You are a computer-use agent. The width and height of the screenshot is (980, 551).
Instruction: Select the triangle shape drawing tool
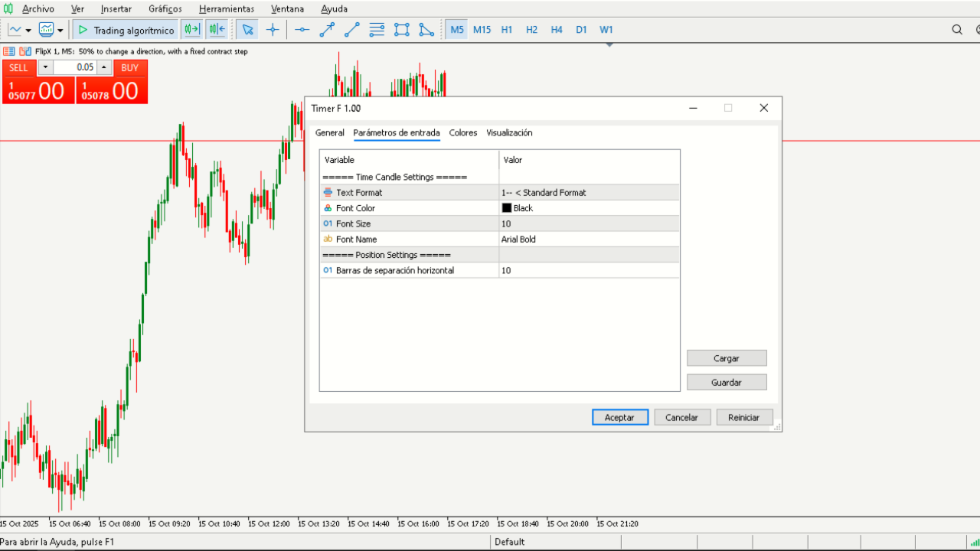[x=426, y=29]
